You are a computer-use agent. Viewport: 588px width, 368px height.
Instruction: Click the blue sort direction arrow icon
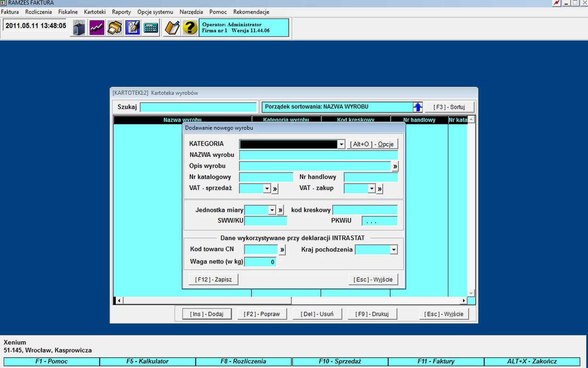(x=418, y=107)
